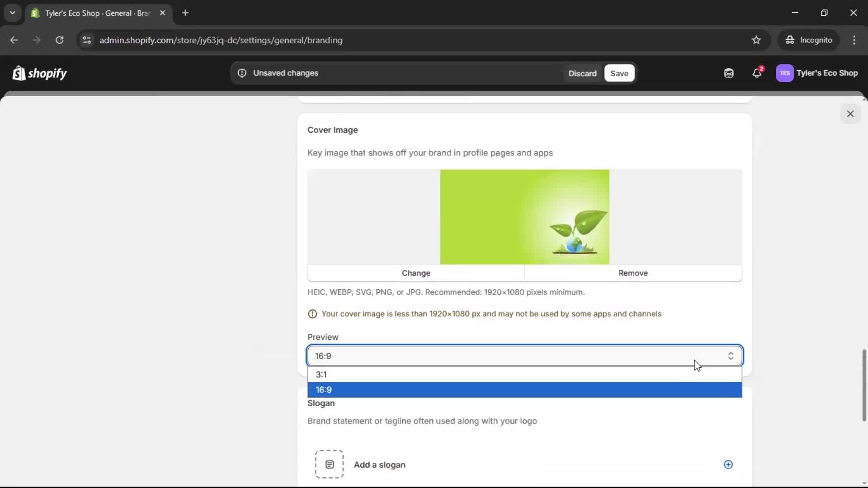Switch to the Tyler's Eco Shop browser tab
This screenshot has width=868, height=488.
97,13
